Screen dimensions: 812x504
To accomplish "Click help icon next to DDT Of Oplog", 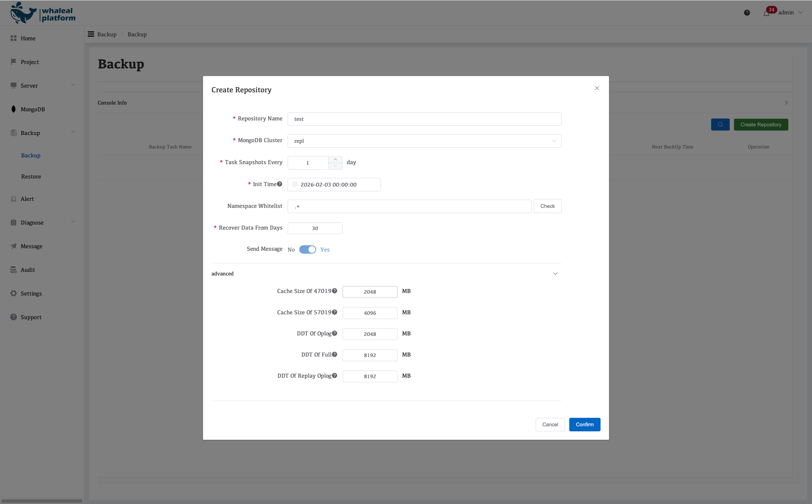I will (335, 333).
